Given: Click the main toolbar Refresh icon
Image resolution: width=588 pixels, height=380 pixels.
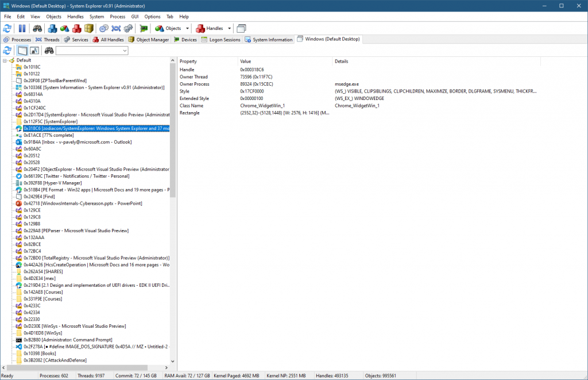Looking at the screenshot, I should click(8, 28).
